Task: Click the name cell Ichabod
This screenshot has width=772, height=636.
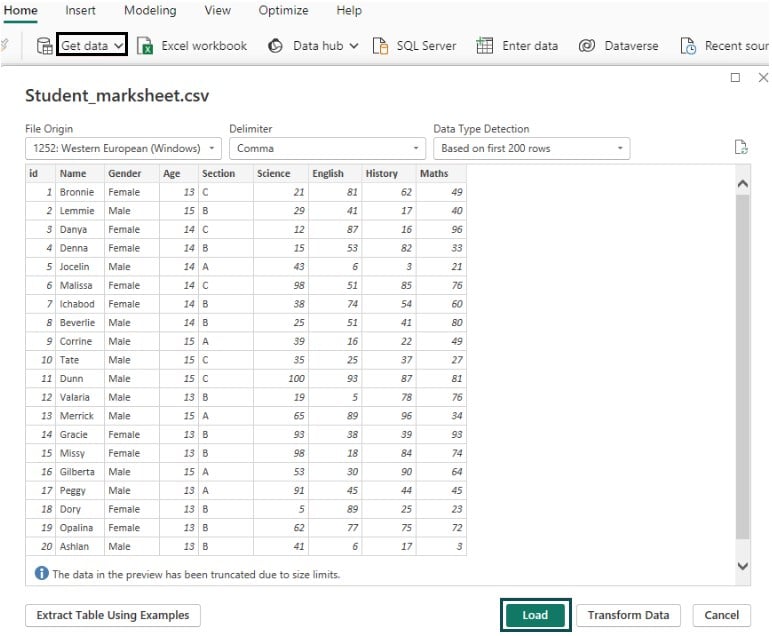Action: coord(80,304)
